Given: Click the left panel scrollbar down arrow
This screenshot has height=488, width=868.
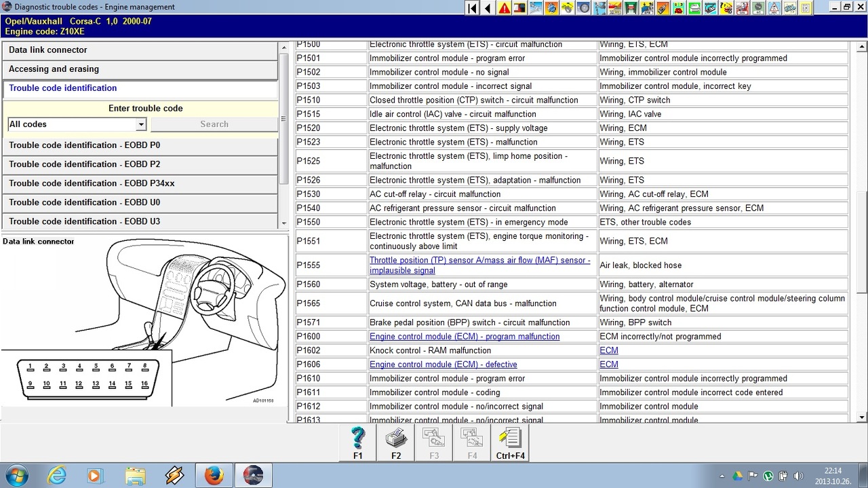Looking at the screenshot, I should coord(283,223).
